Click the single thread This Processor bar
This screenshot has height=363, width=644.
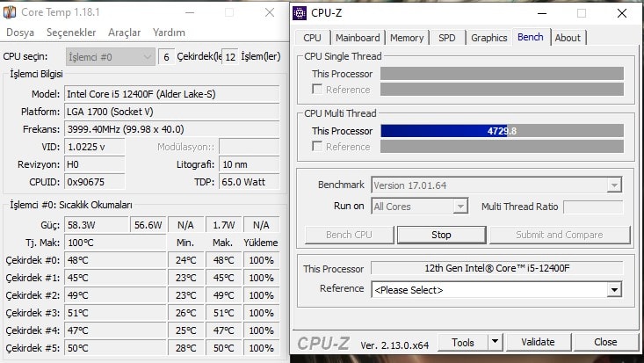502,74
